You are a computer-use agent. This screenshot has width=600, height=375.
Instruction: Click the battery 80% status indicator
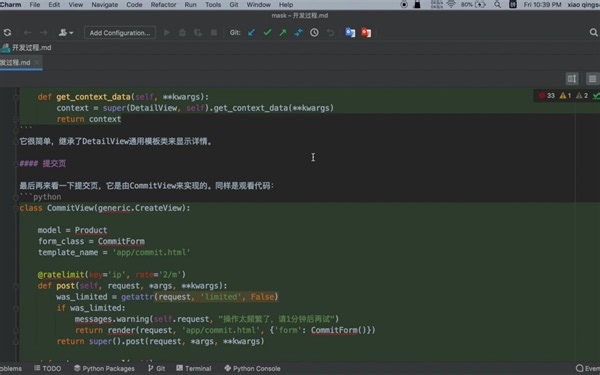coord(473,5)
